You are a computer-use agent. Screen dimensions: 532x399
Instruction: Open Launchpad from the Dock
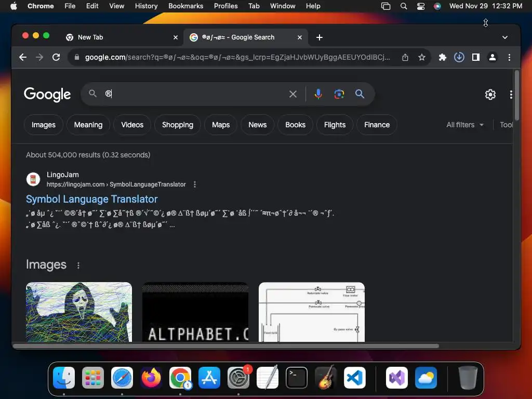click(x=93, y=378)
